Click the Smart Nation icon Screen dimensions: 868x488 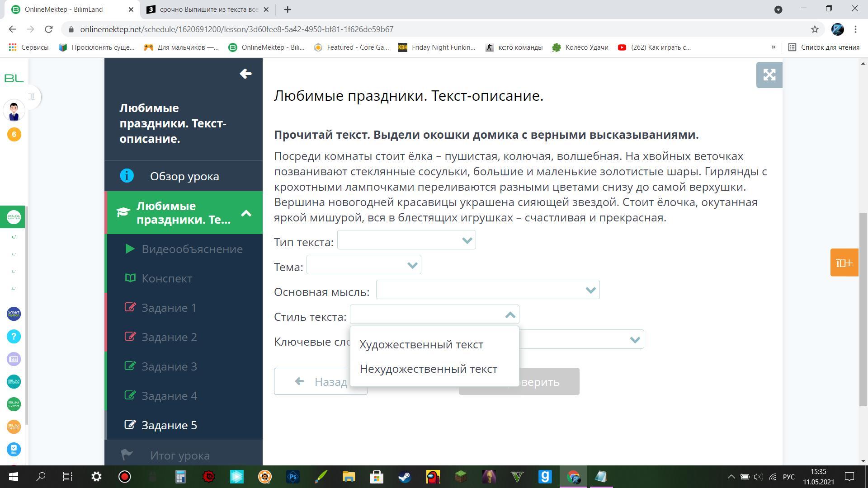click(x=14, y=314)
